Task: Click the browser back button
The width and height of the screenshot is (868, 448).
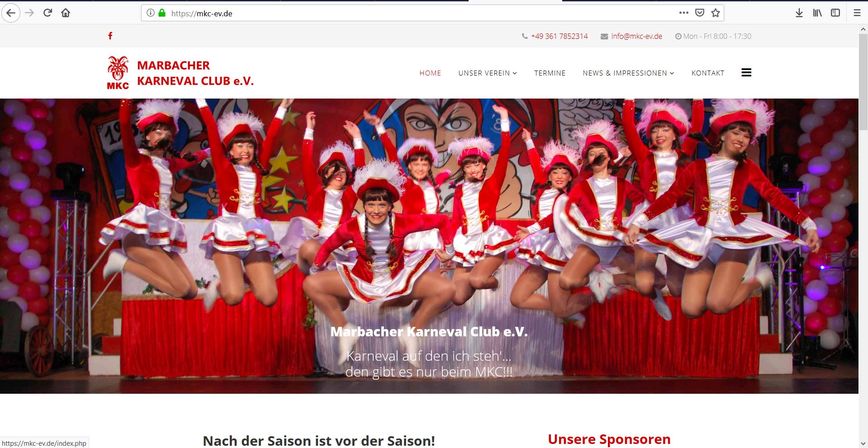Action: pyautogui.click(x=11, y=13)
